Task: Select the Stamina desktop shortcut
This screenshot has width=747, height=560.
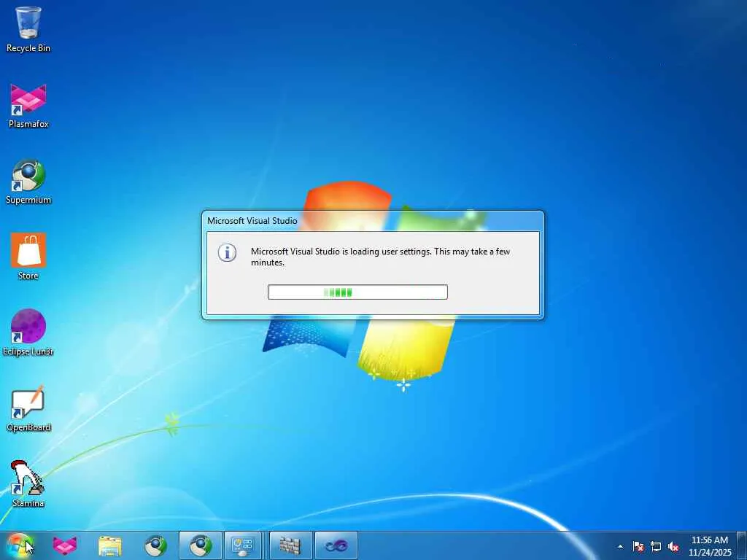Action: coord(28,484)
